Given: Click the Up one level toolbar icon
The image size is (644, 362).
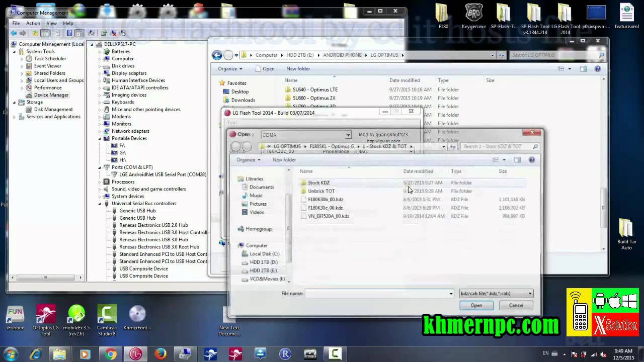Looking at the screenshot, I should 35,33.
